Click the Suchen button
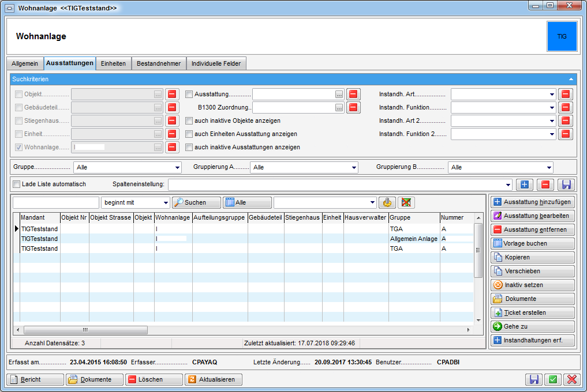The height and width of the screenshot is (392, 587). (x=196, y=202)
